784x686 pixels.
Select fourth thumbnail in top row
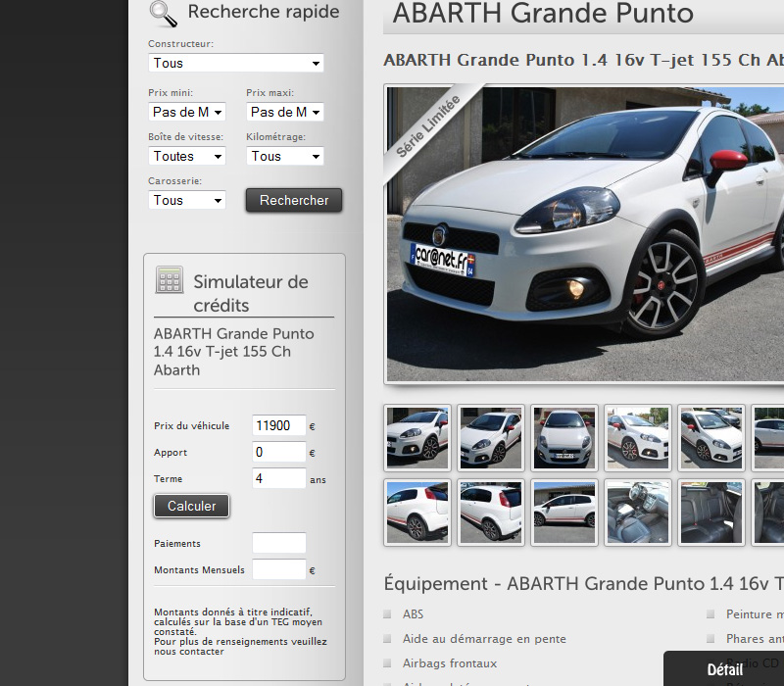pos(638,438)
